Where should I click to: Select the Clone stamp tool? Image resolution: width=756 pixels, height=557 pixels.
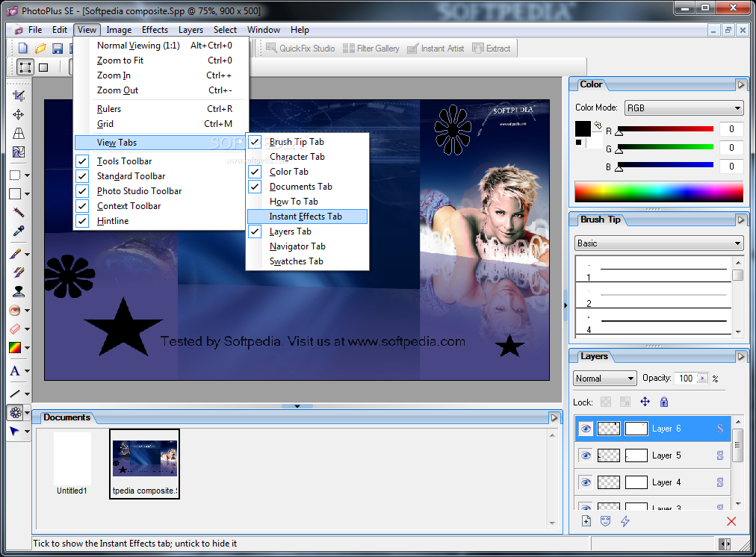pyautogui.click(x=19, y=291)
